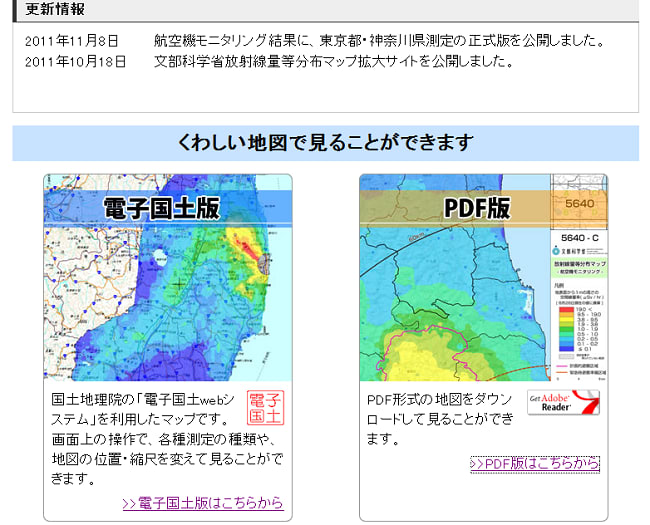Click the 国土地理院の電子国土webシステム description text
650x525 pixels.
[x=167, y=439]
